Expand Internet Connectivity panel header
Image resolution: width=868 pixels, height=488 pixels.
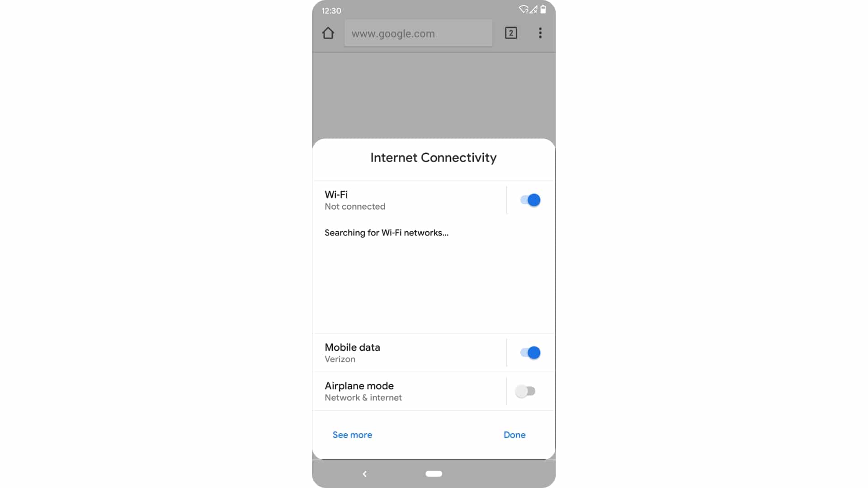pos(434,157)
